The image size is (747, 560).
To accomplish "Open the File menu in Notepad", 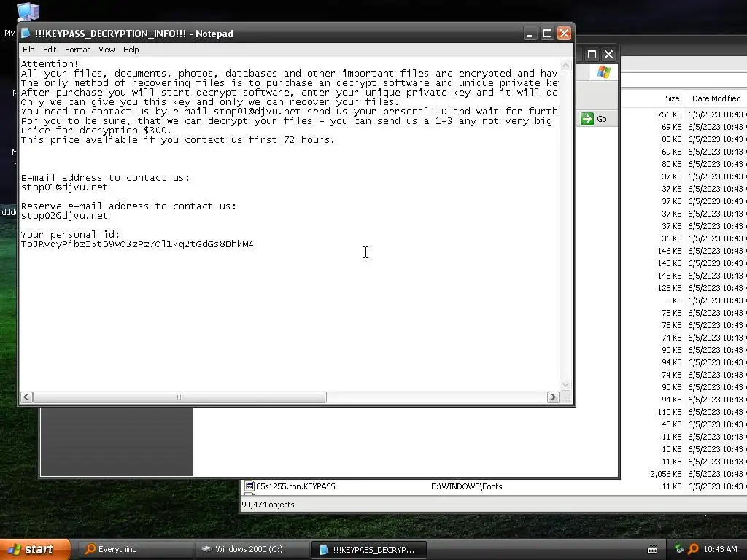I will (x=28, y=50).
